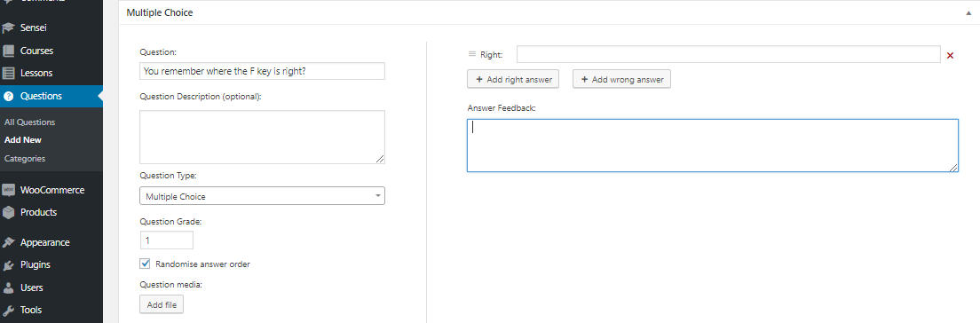Focus the Question Grade field
Viewport: 980px width, 323px height.
pos(166,240)
